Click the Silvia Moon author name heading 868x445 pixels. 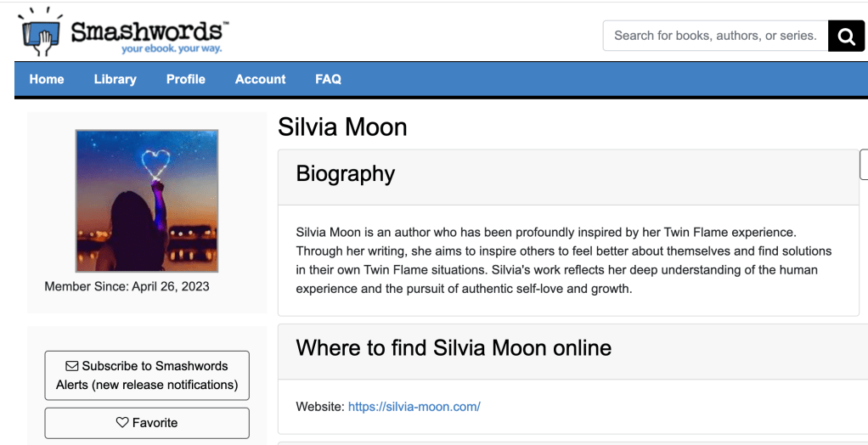pos(343,127)
